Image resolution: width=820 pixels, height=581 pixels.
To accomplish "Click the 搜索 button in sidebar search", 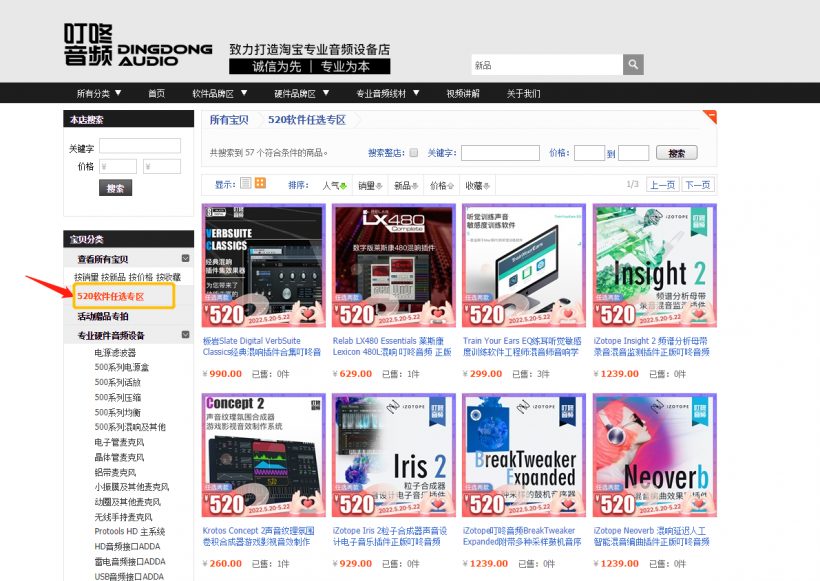I will tap(116, 188).
